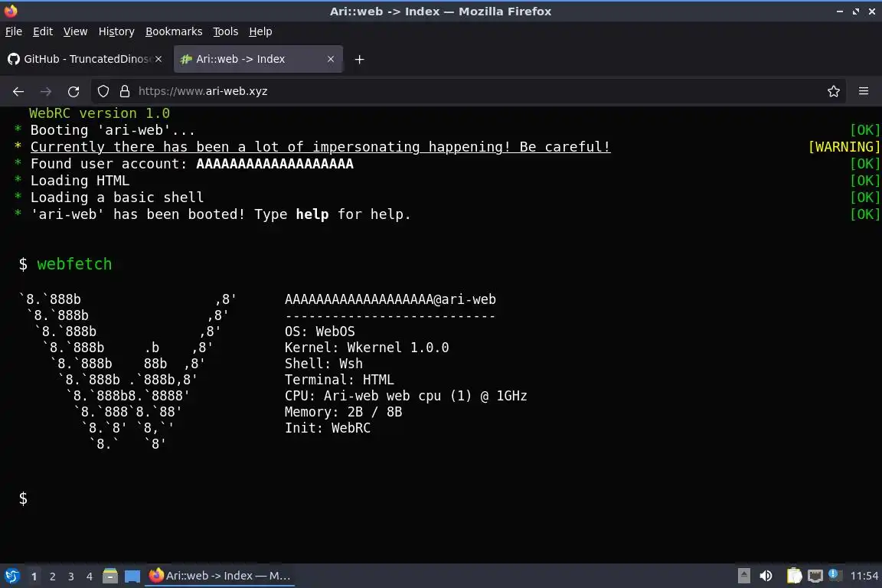Click the forward navigation arrow
The width and height of the screenshot is (882, 588).
46,91
